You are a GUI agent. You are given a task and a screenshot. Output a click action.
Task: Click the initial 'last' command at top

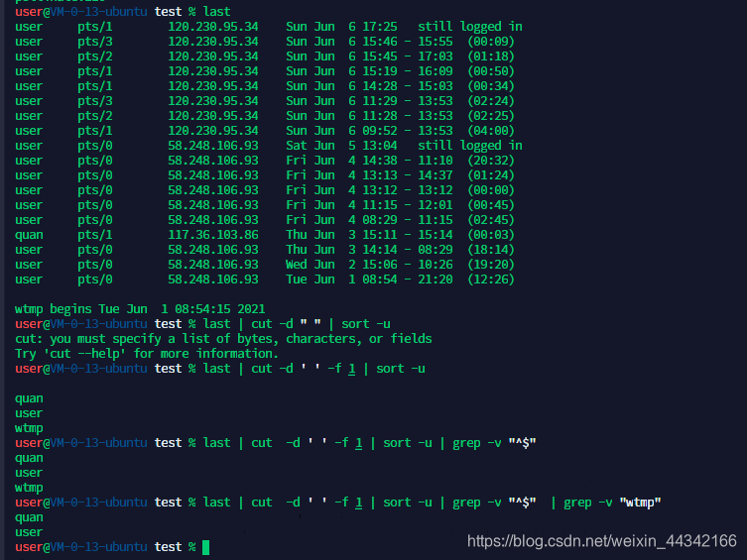pyautogui.click(x=217, y=12)
